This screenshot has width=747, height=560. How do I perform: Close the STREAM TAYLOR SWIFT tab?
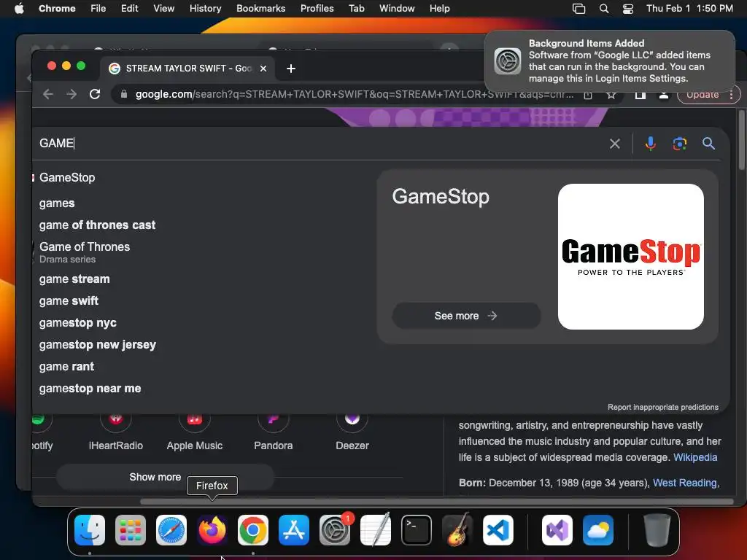tap(263, 69)
